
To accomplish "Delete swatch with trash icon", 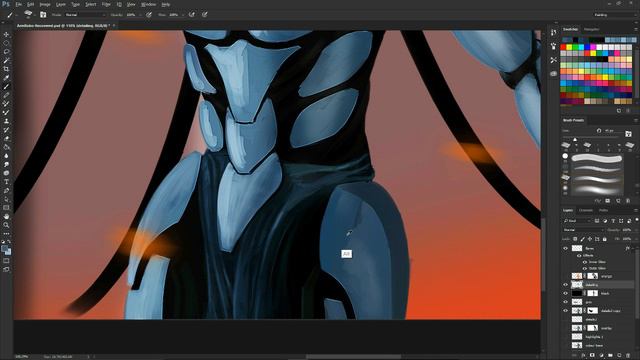I will point(628,111).
